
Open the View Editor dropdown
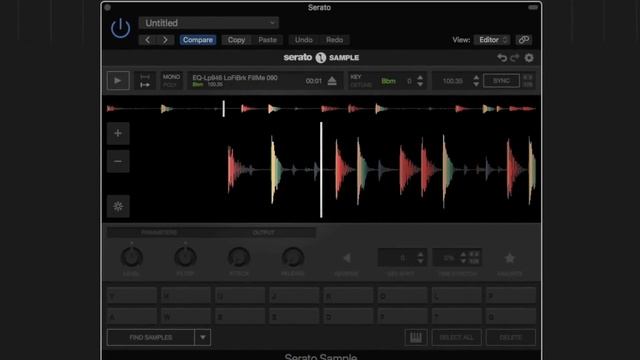point(492,40)
